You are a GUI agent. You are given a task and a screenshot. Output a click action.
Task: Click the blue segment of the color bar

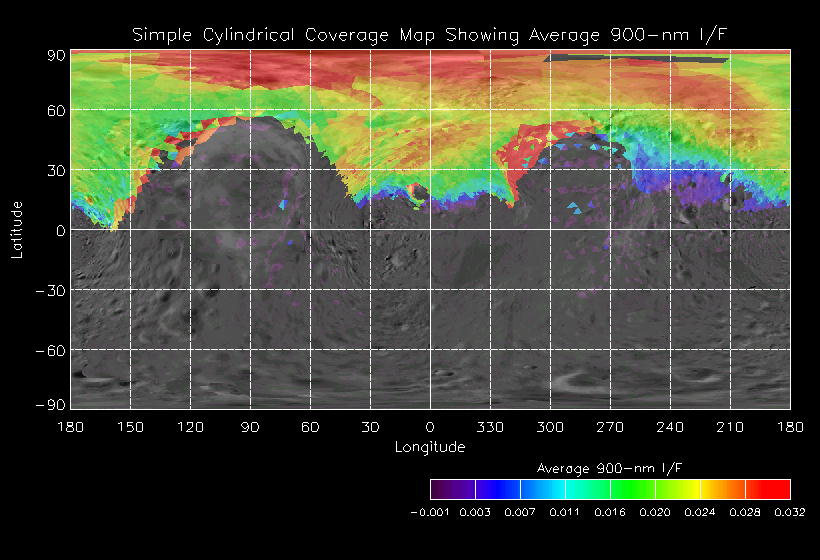tap(498, 489)
